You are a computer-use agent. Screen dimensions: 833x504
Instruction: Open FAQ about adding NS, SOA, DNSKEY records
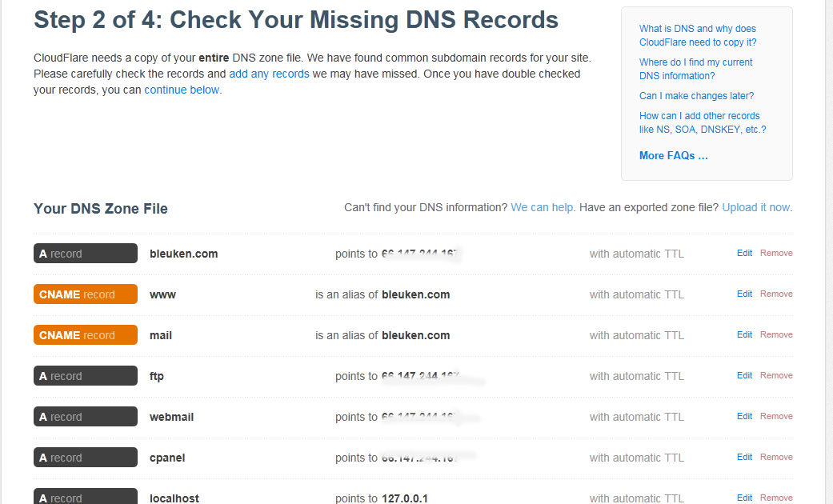pos(703,122)
